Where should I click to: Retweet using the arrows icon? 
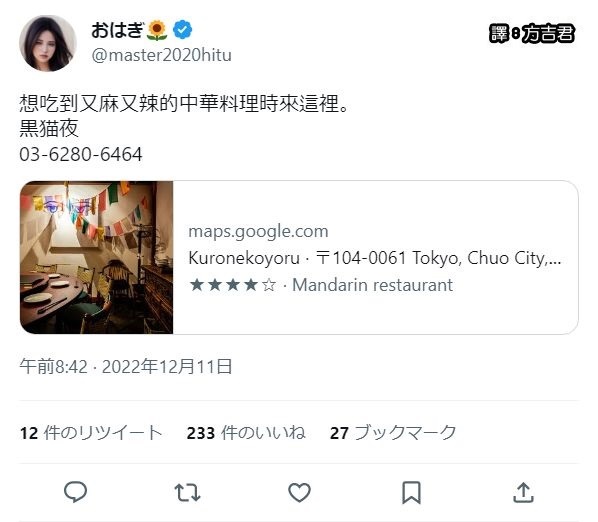pos(187,492)
